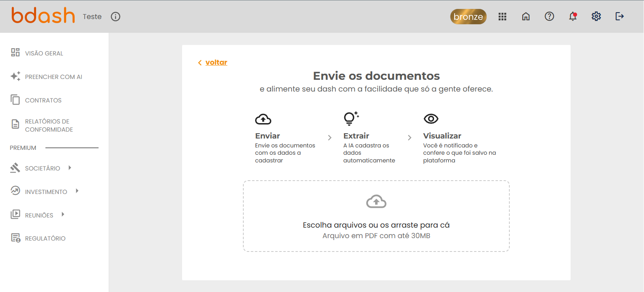Open Visão Geral in sidebar

coord(44,53)
